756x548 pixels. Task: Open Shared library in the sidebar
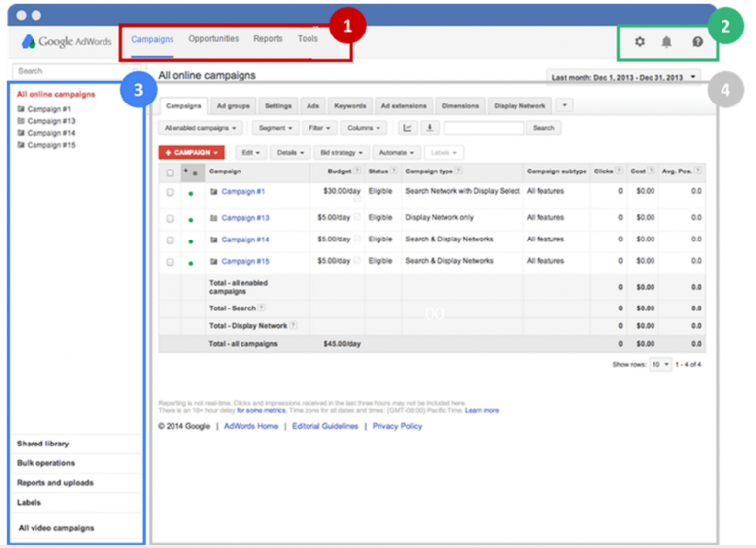[x=43, y=444]
